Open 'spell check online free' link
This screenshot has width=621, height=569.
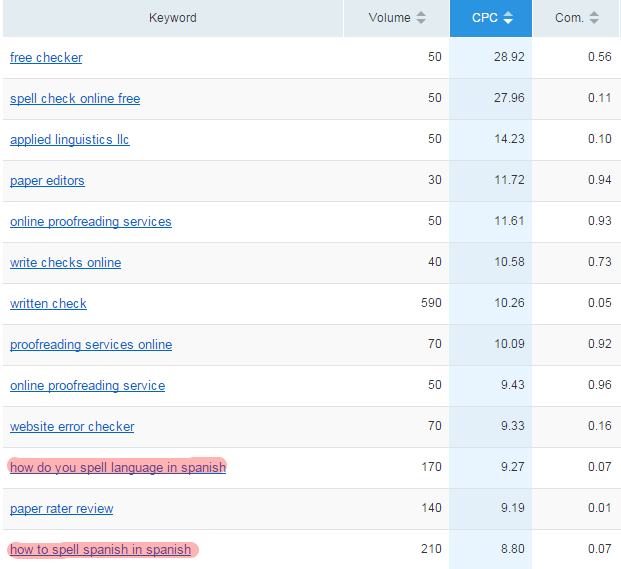pyautogui.click(x=75, y=99)
